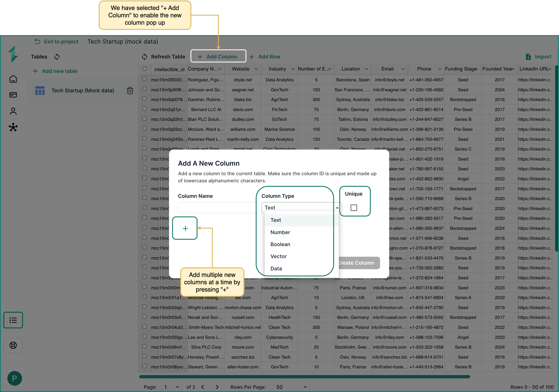Viewport: 559px width, 392px height.
Task: Delete Tech Startup table with trash icon
Action: 130,90
